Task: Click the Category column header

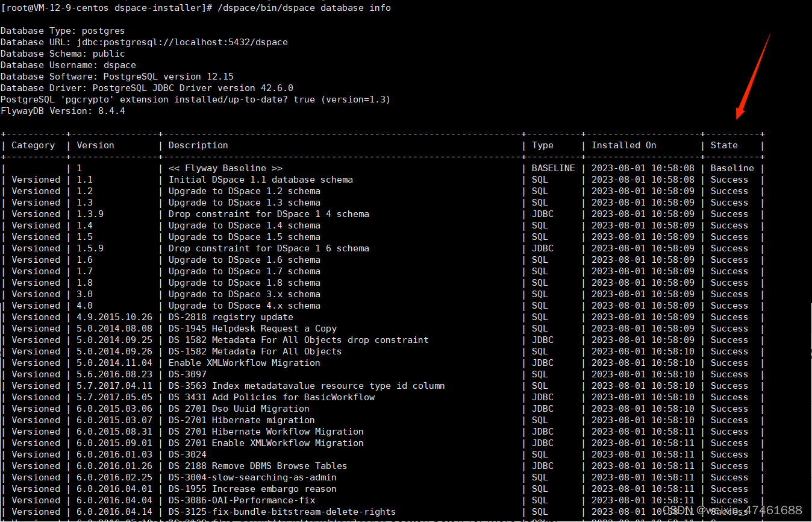Action: (33, 145)
